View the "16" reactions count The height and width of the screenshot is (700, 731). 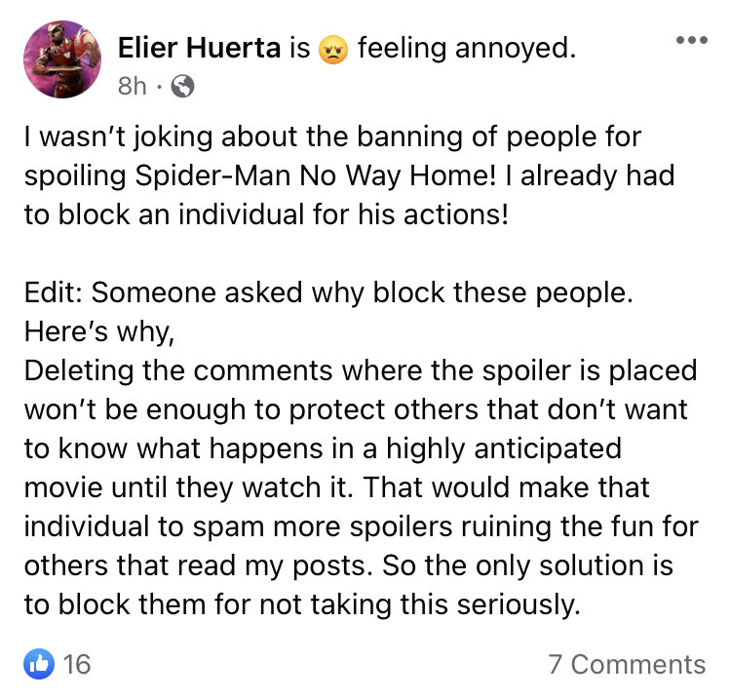76,664
